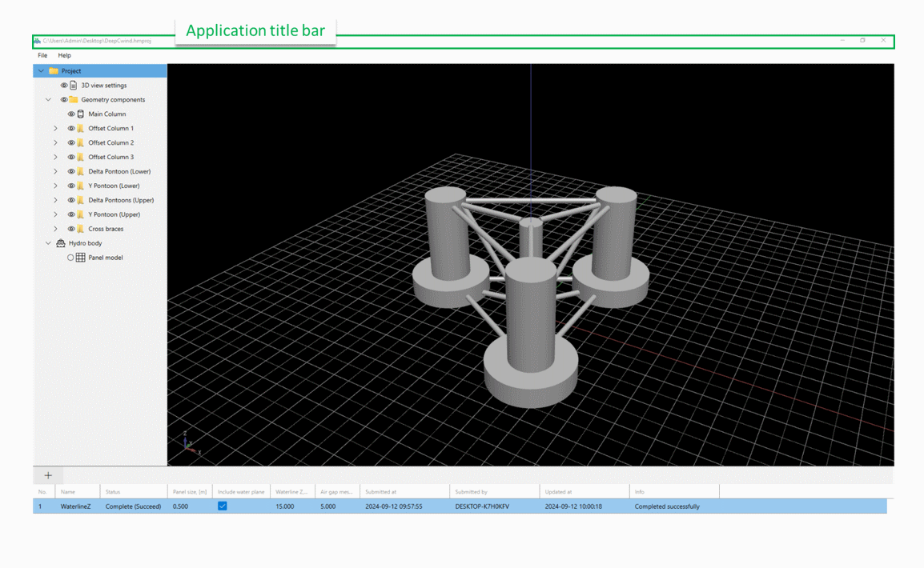Click the Project folder icon
The image size is (924, 568).
54,70
